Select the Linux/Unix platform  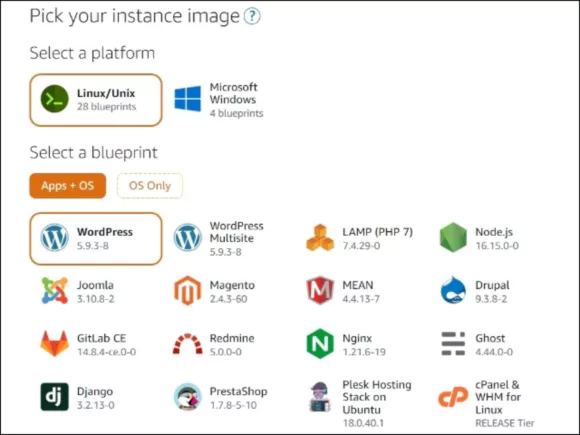(96, 100)
